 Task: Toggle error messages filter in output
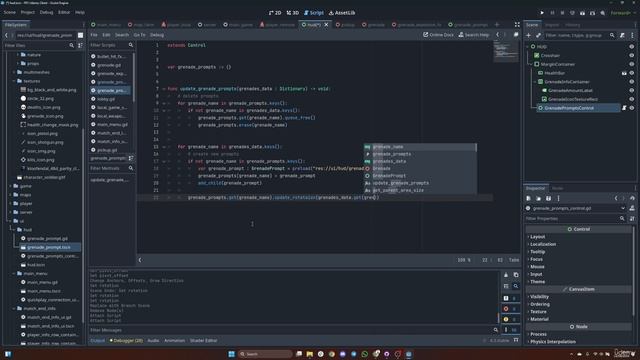pyautogui.click(x=510, y=309)
